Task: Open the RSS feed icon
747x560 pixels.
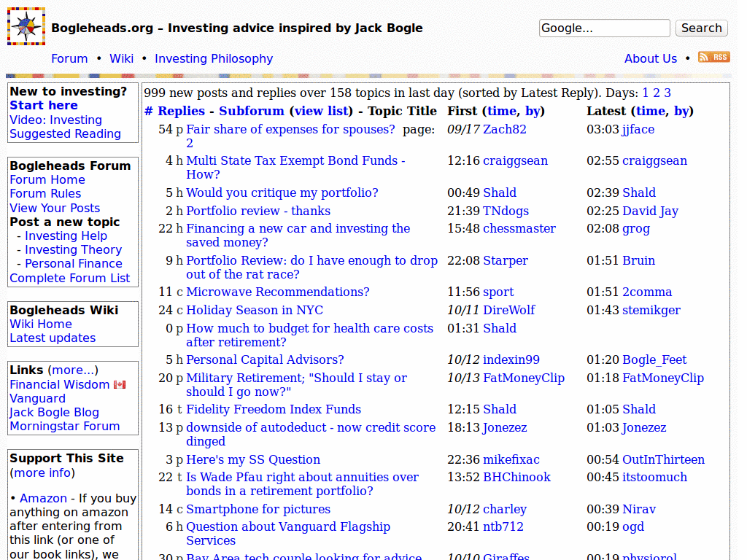Action: coord(713,57)
